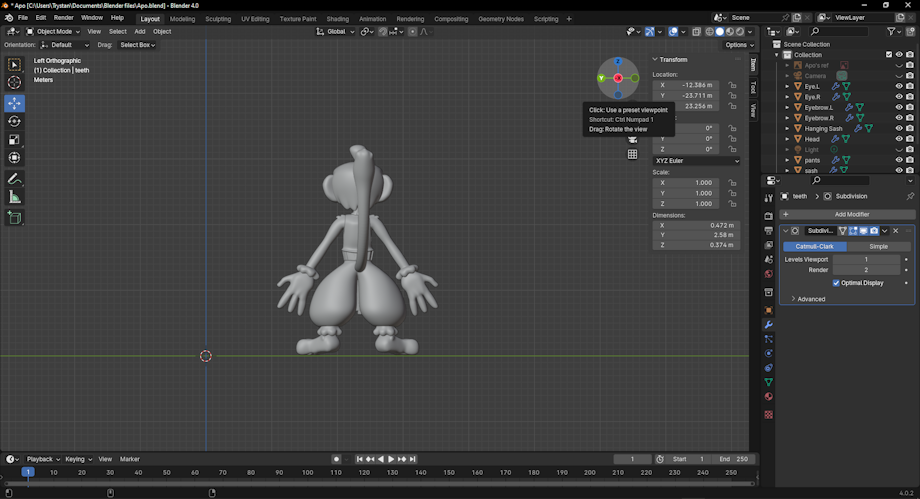Viewport: 920px width, 499px height.
Task: Switch to the UV Editing workspace tab
Action: 255,19
